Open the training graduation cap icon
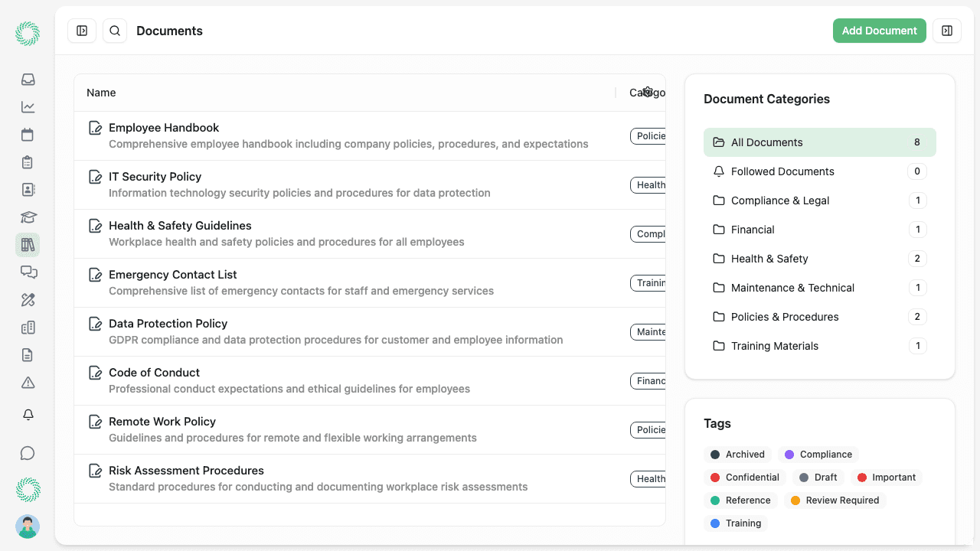This screenshot has width=980, height=551. 28,217
